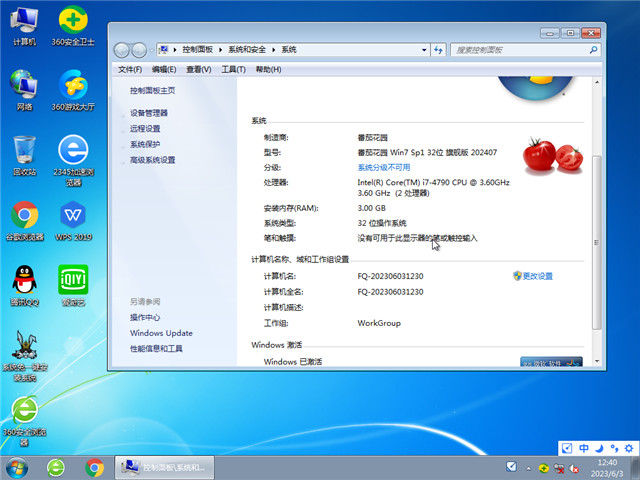Switch to 控制面板 taskbar window button
640x480 pixels.
coord(164,468)
